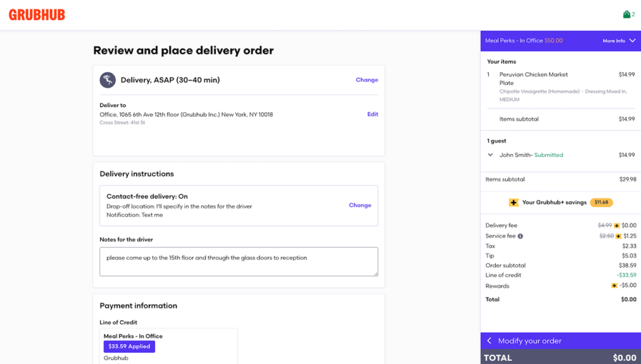Click the $33.59 Applied credit button

tap(129, 346)
